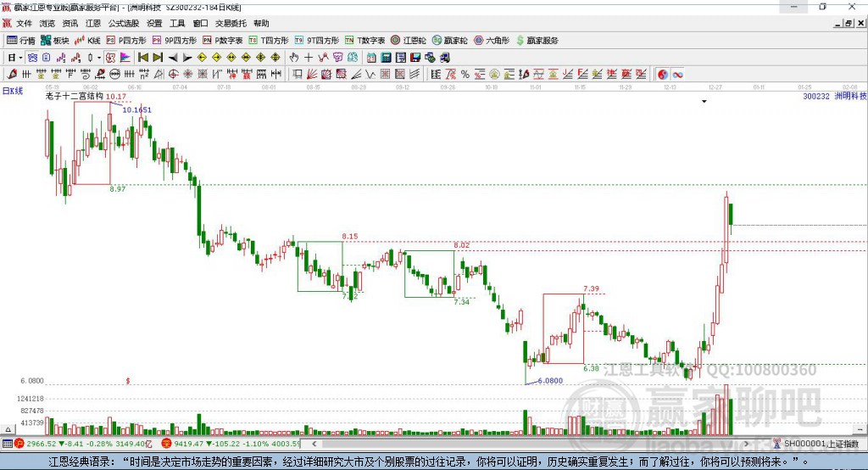Open the 赢家轮 wheel tool
The height and width of the screenshot is (470, 868).
(449, 41)
